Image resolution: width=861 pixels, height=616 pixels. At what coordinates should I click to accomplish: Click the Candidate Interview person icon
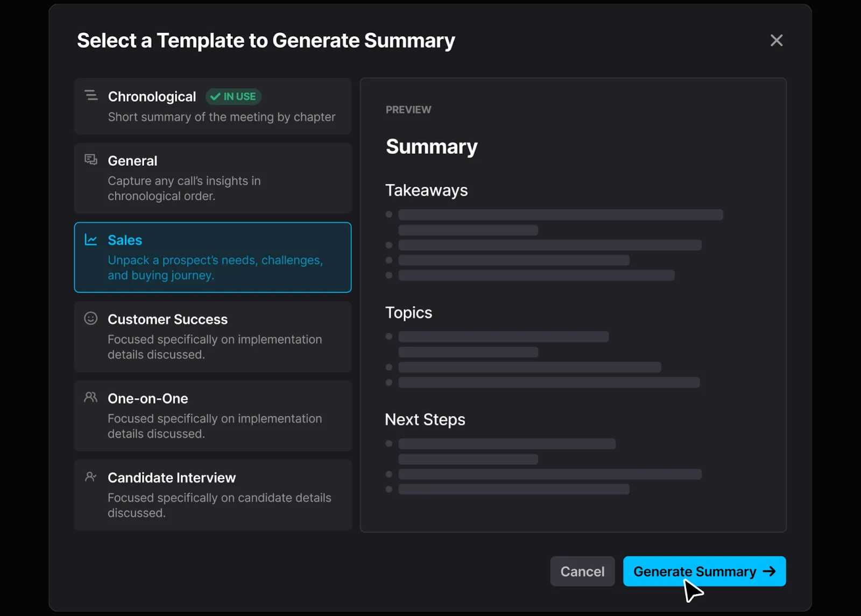click(x=90, y=476)
